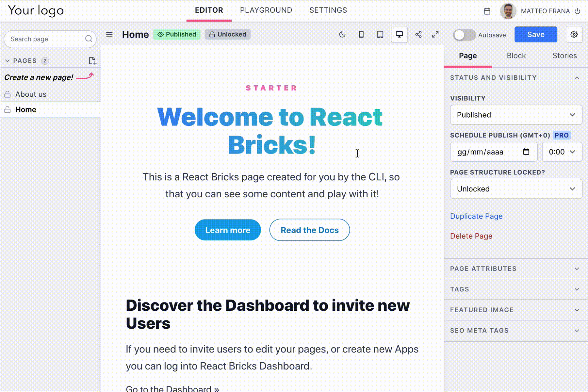Switch to tablet preview

(380, 34)
